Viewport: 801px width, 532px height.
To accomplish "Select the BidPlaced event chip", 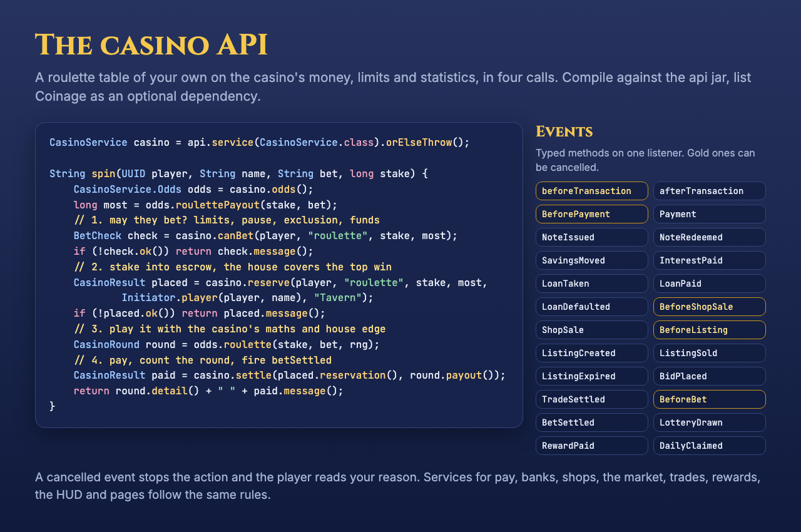I will click(x=710, y=376).
